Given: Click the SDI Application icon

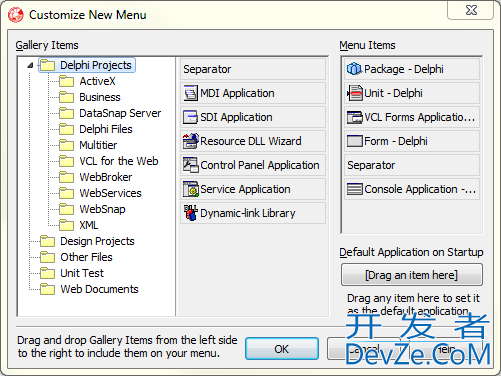Looking at the screenshot, I should click(x=190, y=117).
